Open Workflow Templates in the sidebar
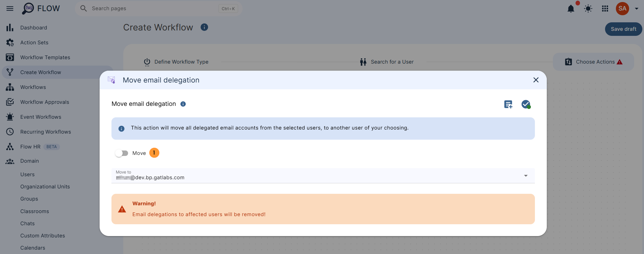 (x=45, y=57)
